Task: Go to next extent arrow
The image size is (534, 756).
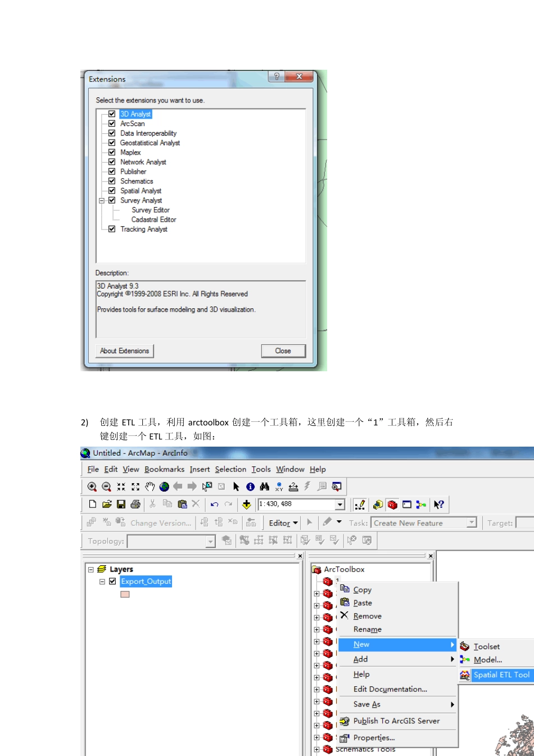Action: click(192, 487)
